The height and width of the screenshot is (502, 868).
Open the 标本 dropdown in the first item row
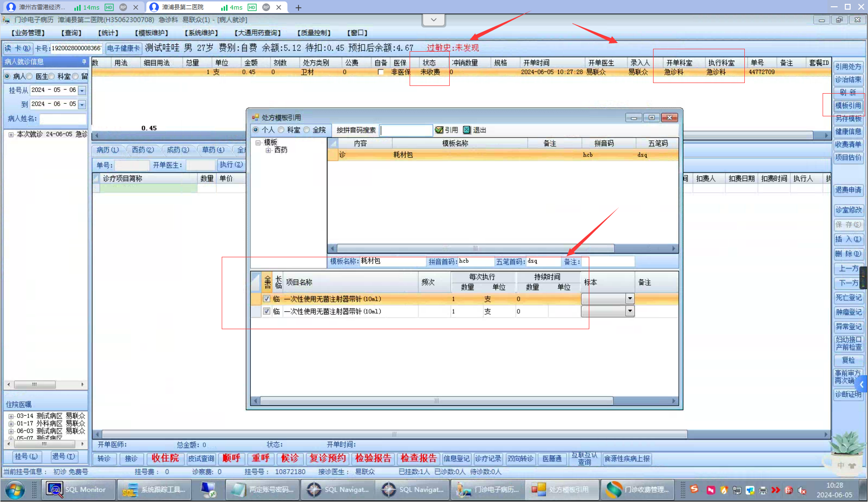pyautogui.click(x=630, y=299)
